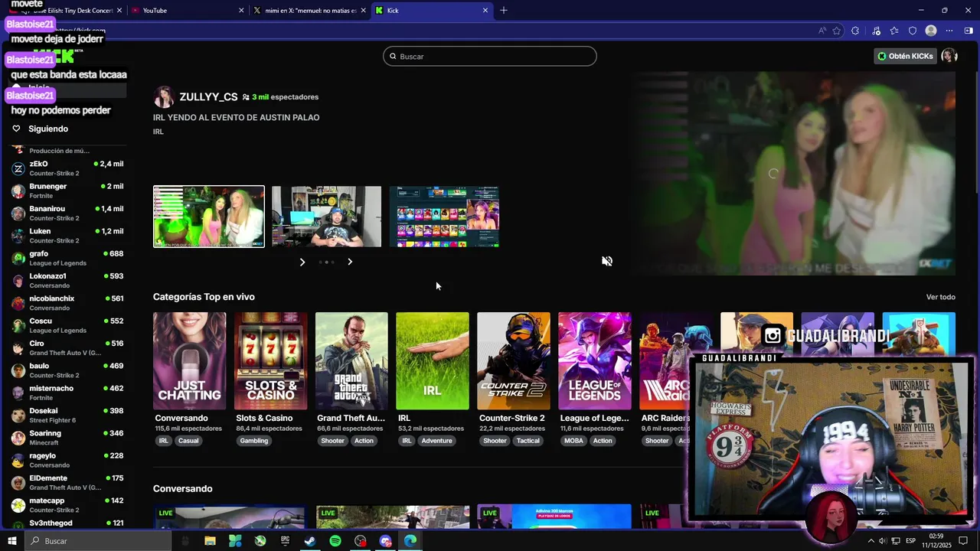This screenshot has height=551, width=980.
Task: Click the IRL category under the stream title
Action: pyautogui.click(x=158, y=132)
